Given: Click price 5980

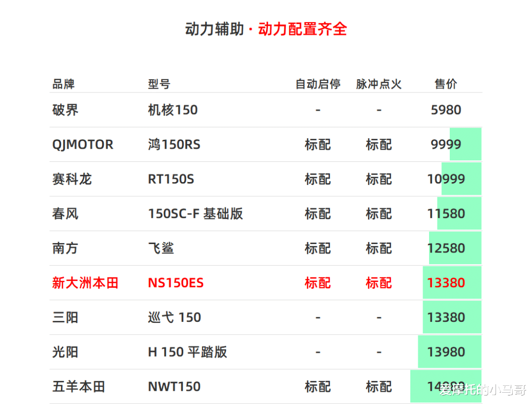Looking at the screenshot, I should click(x=446, y=110).
